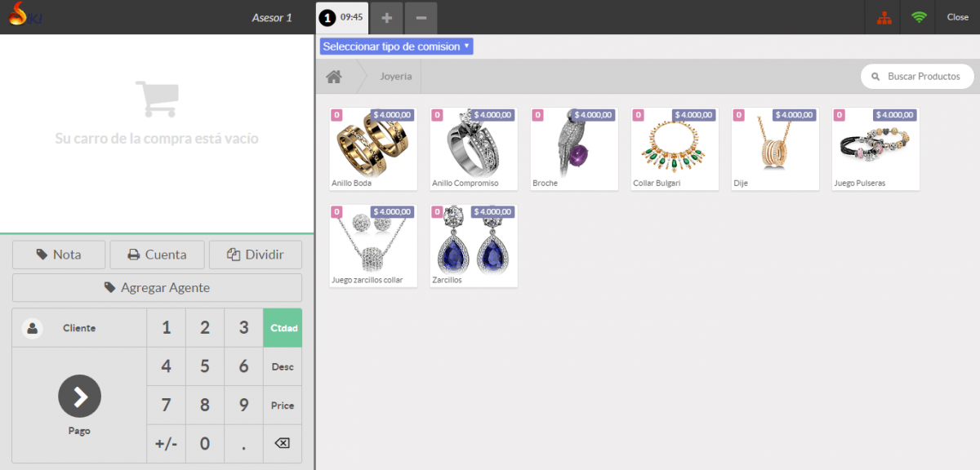The image size is (980, 470).
Task: Click the round Pago arrow button
Action: pos(79,397)
